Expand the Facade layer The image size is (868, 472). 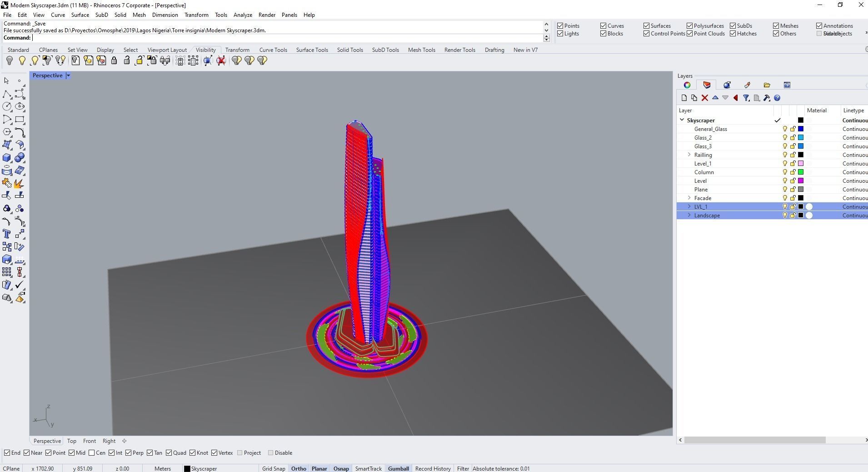(689, 198)
